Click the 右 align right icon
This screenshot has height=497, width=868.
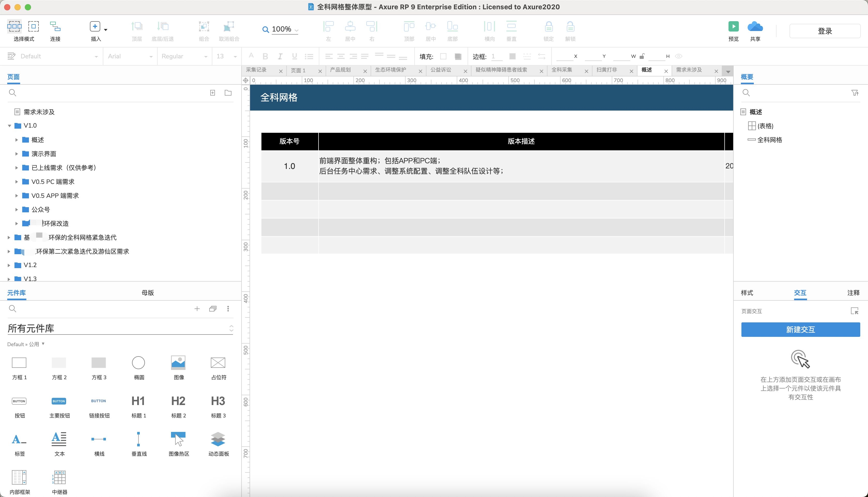tap(372, 26)
